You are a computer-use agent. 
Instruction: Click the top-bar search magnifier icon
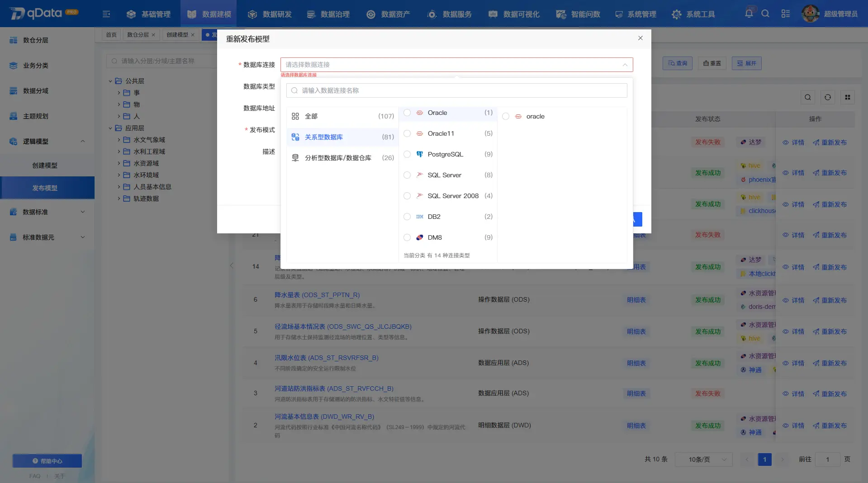coord(765,14)
